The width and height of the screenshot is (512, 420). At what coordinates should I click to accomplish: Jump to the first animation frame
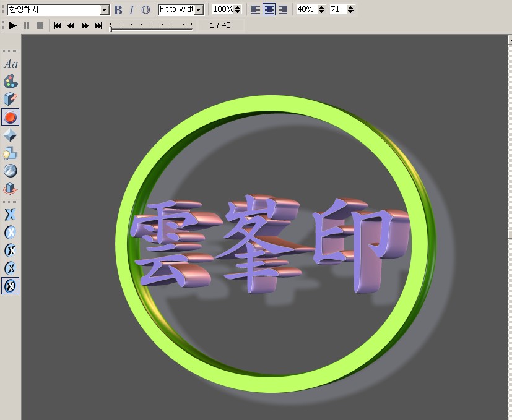click(x=58, y=25)
